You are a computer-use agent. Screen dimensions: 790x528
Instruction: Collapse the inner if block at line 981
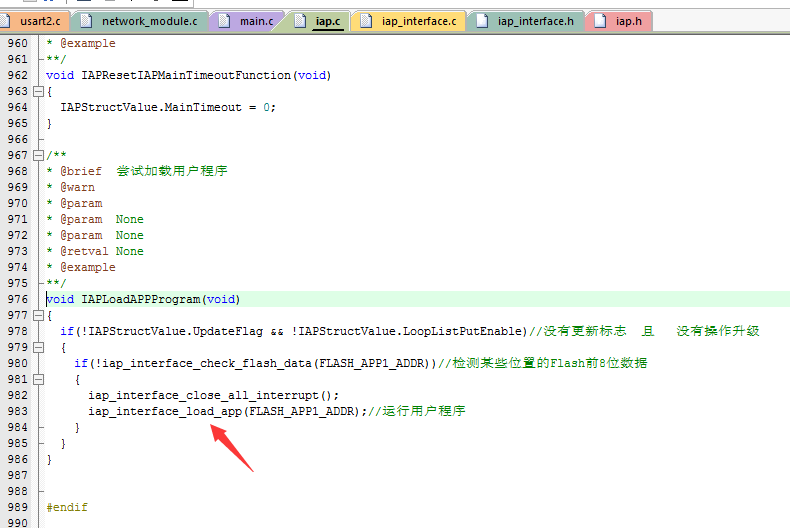click(x=38, y=380)
